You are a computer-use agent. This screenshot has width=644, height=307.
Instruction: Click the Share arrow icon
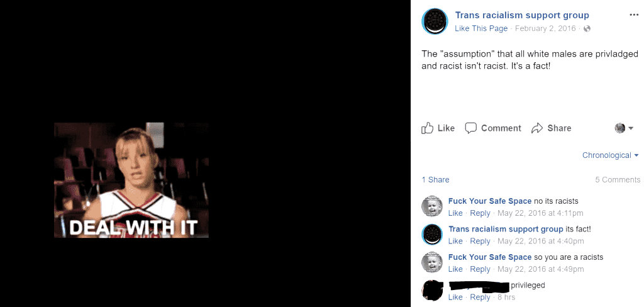tap(537, 128)
